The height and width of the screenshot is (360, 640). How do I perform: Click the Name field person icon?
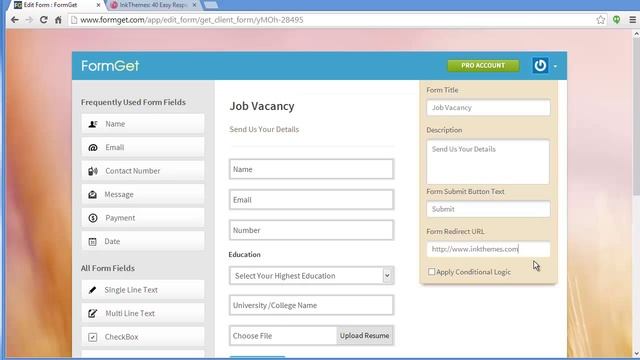click(93, 124)
